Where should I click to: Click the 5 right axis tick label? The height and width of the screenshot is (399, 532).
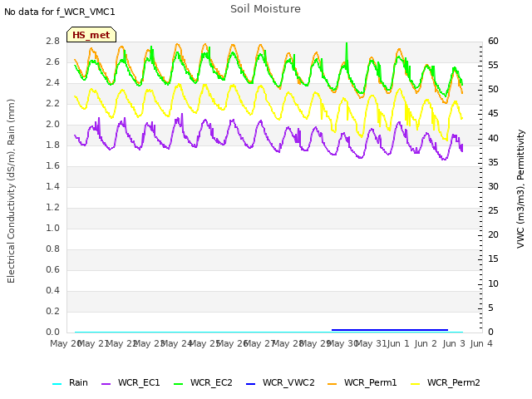pos(490,308)
